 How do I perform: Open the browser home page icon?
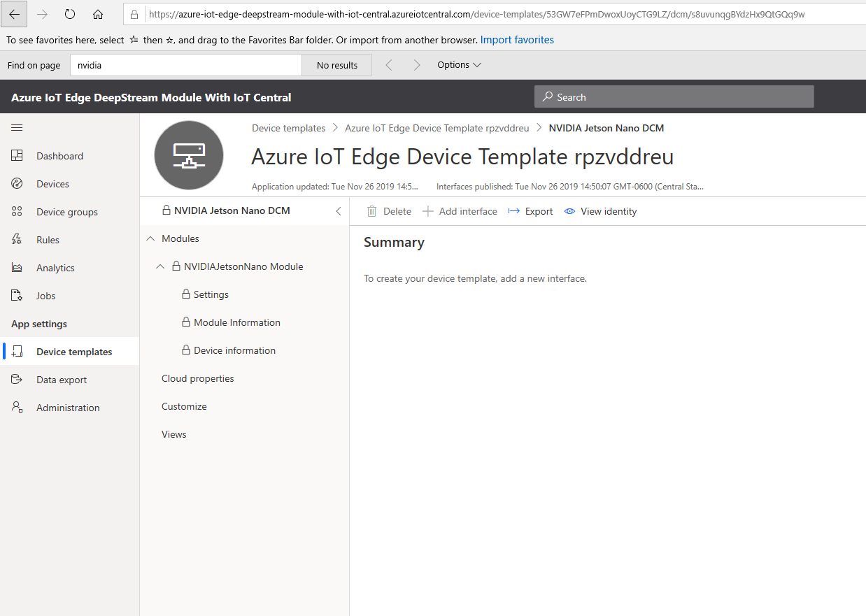(98, 14)
